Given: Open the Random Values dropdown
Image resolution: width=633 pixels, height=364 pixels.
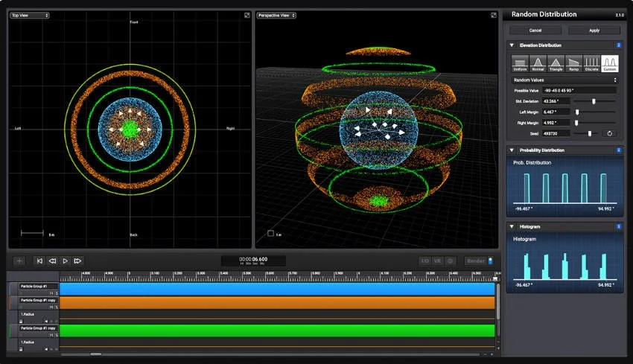Looking at the screenshot, I should [x=564, y=80].
